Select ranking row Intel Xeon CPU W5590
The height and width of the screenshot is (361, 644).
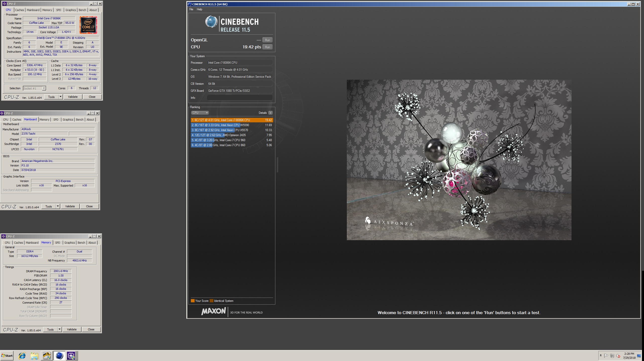click(x=232, y=125)
